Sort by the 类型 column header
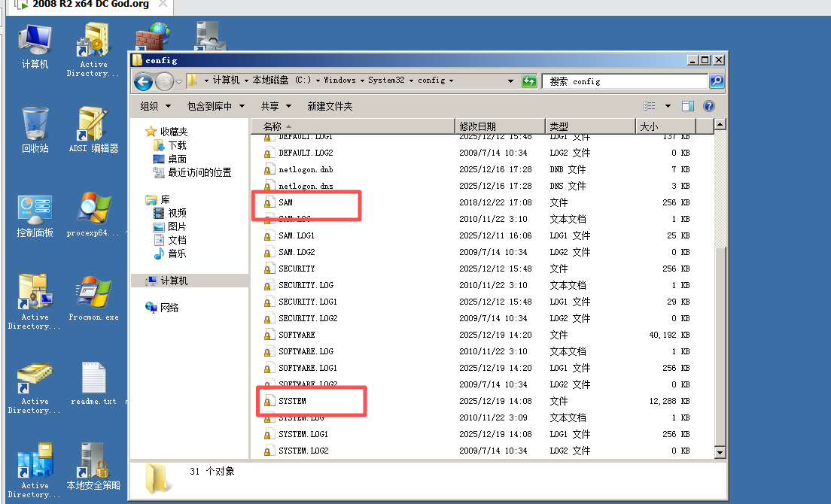The image size is (831, 504). [x=590, y=126]
